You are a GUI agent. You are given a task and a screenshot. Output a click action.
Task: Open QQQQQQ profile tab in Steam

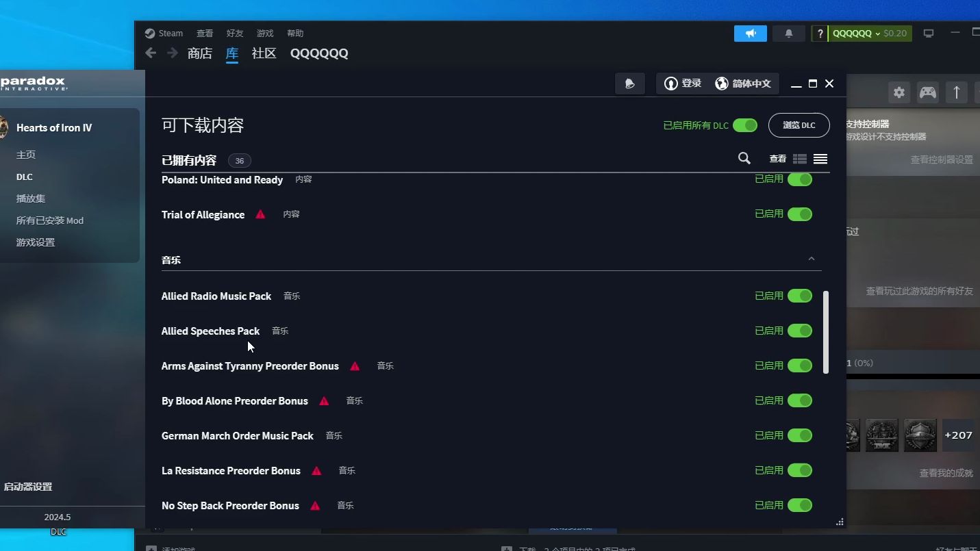(319, 53)
